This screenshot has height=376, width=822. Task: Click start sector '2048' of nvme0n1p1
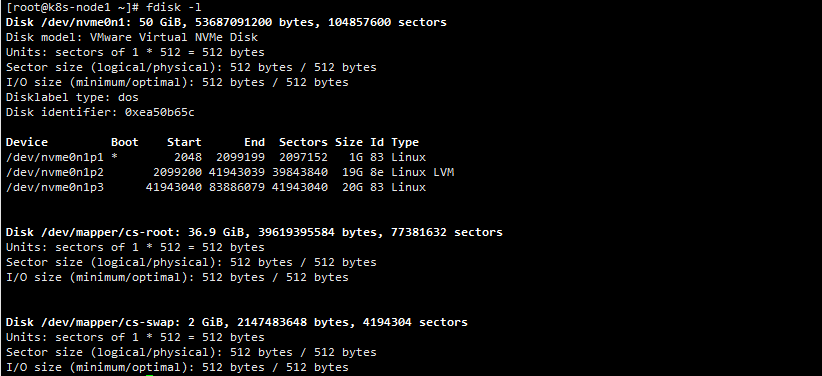coord(188,157)
